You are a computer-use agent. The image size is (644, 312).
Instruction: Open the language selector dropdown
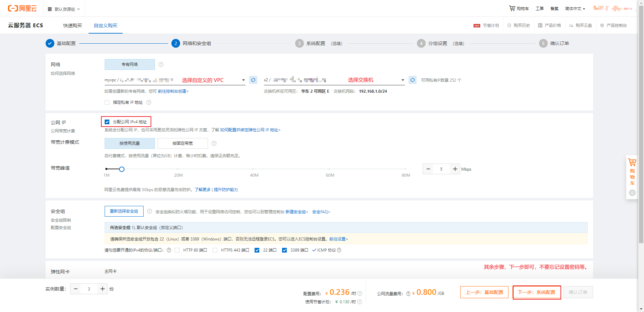tap(575, 9)
